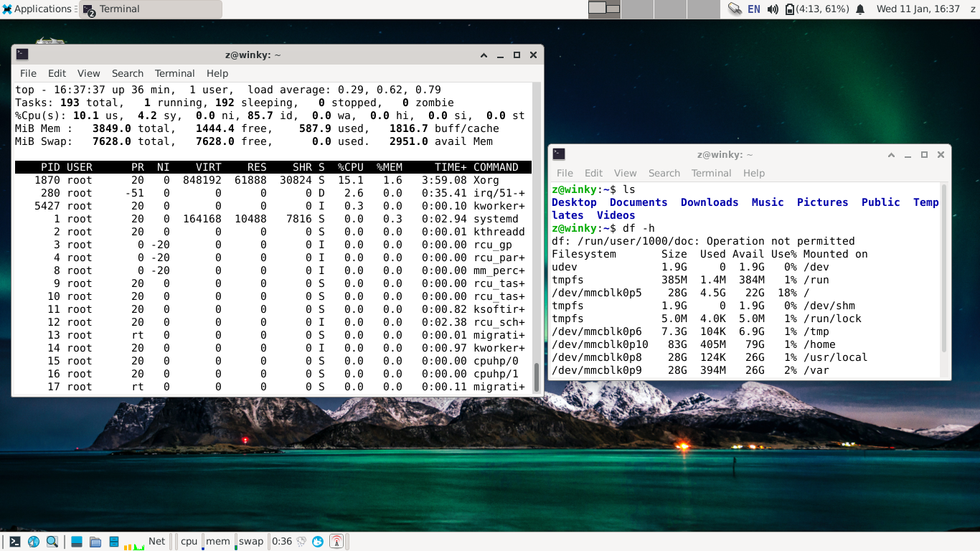Click the 'df -h' command text
The height and width of the screenshot is (551, 980).
click(639, 228)
